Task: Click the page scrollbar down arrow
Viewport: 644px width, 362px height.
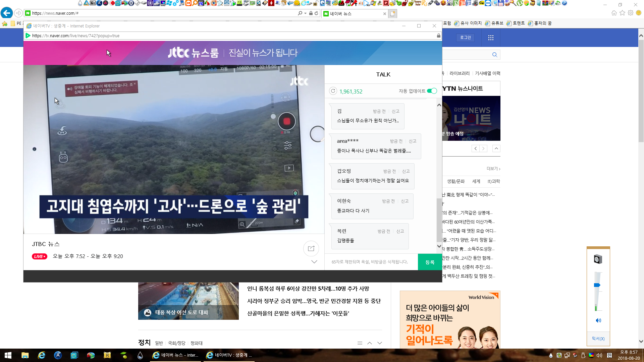Action: click(641, 342)
